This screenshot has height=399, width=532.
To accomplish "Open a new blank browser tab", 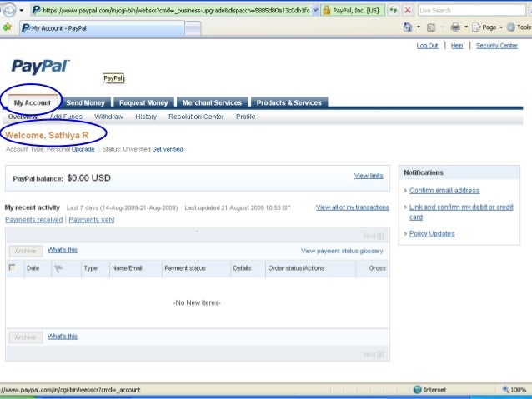I will [x=193, y=28].
